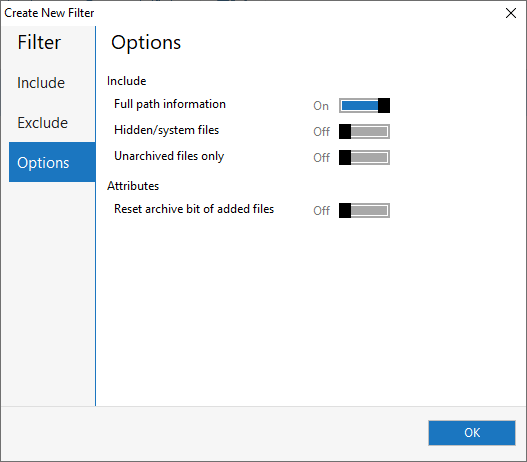Click the Unarchived files only label
Viewport: 527px width, 462px height.
169,156
